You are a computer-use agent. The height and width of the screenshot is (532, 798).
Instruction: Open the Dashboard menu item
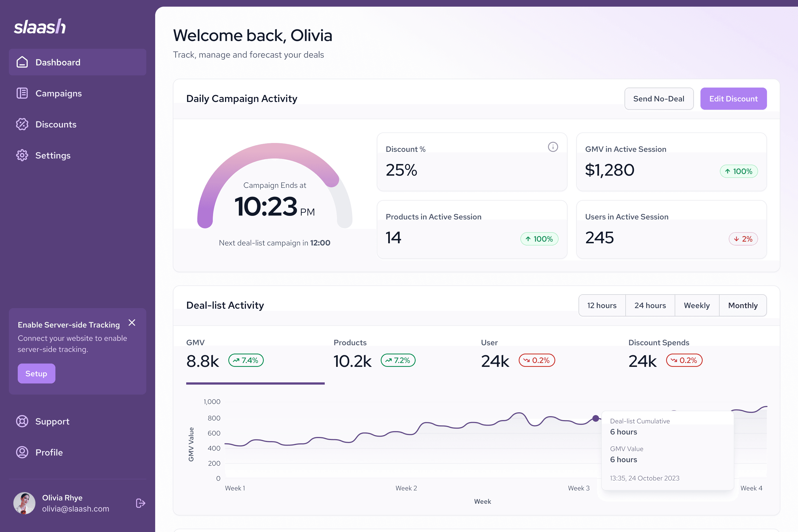[x=78, y=62]
